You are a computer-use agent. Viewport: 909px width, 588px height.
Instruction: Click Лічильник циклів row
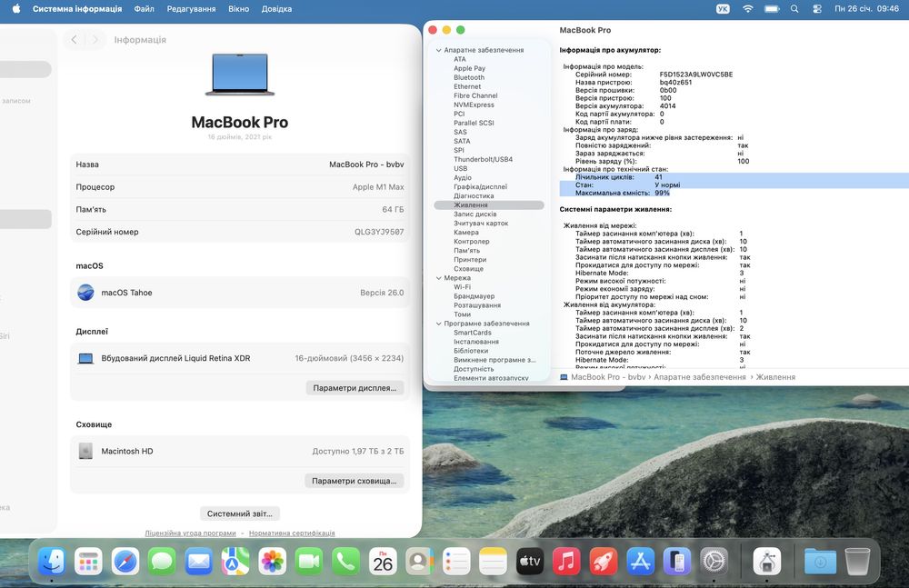click(x=734, y=177)
